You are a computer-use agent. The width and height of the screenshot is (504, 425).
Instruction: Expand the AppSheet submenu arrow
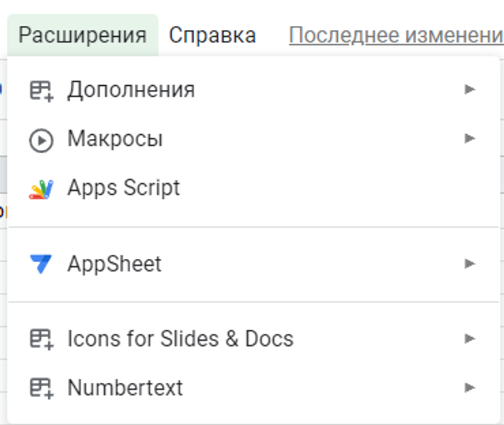469,264
